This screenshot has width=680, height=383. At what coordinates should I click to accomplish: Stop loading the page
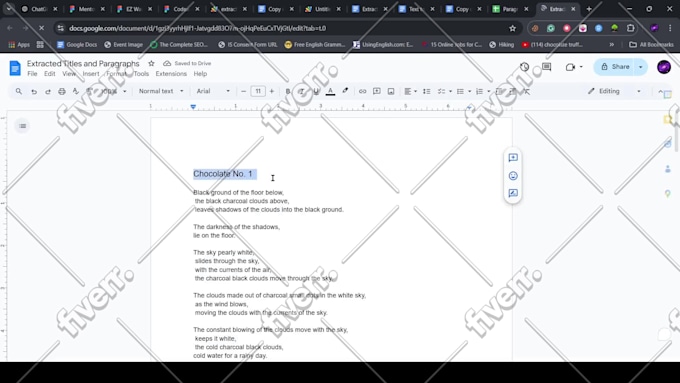pyautogui.click(x=41, y=28)
